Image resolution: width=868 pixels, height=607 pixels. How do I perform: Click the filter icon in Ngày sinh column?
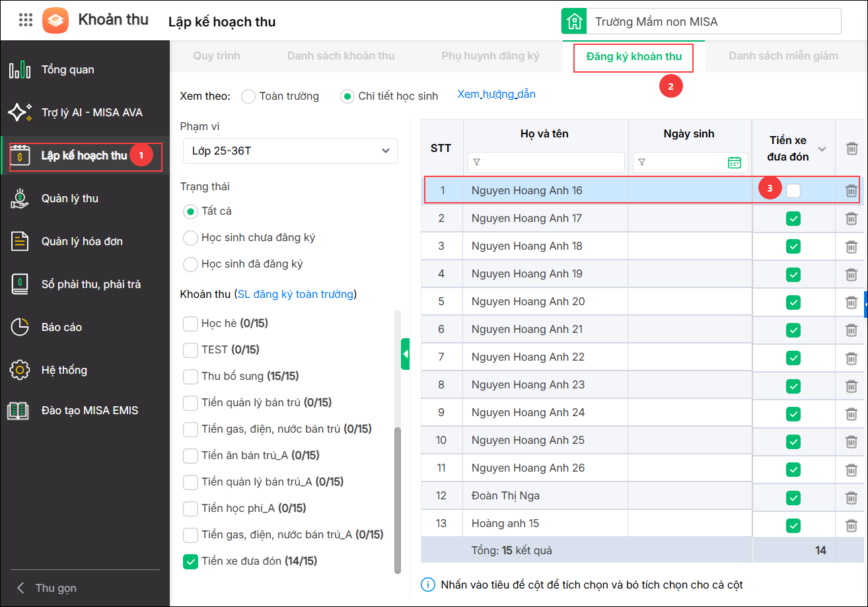[x=642, y=162]
